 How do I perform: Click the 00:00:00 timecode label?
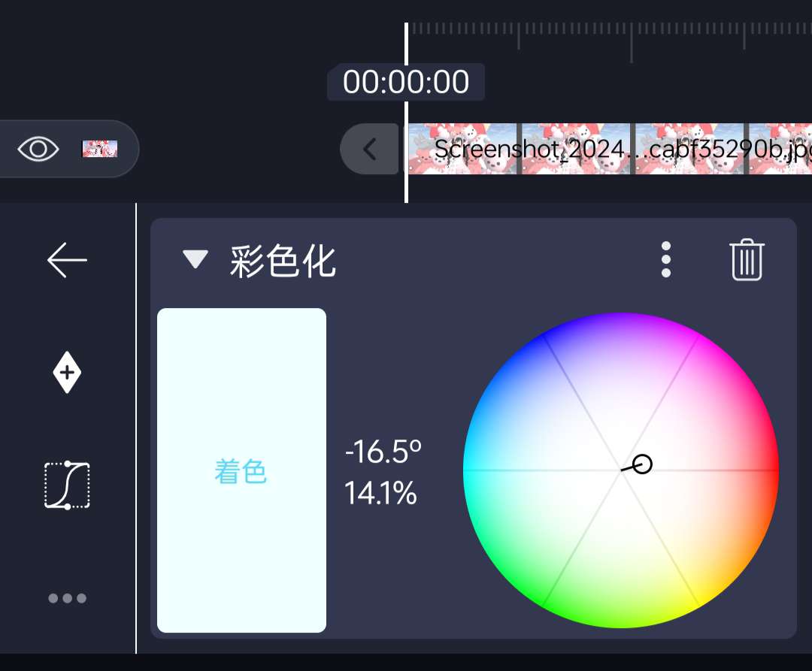[x=406, y=82]
